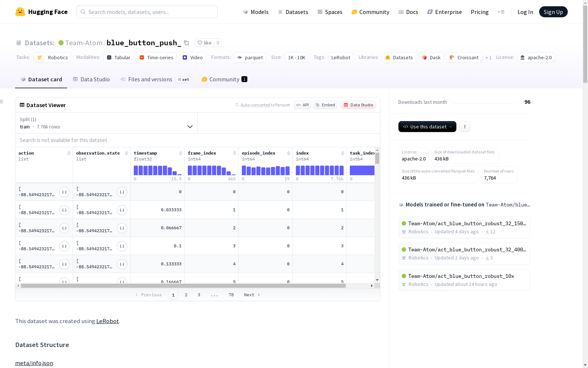Show the +1 additional libraries
This screenshot has width=588, height=368.
click(x=488, y=57)
